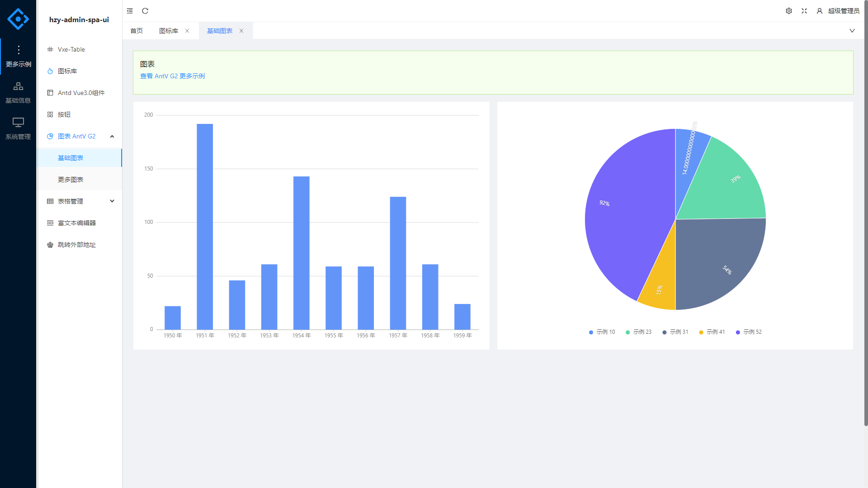Open 基础信息 module in left rail
The height and width of the screenshot is (488, 868).
18,92
